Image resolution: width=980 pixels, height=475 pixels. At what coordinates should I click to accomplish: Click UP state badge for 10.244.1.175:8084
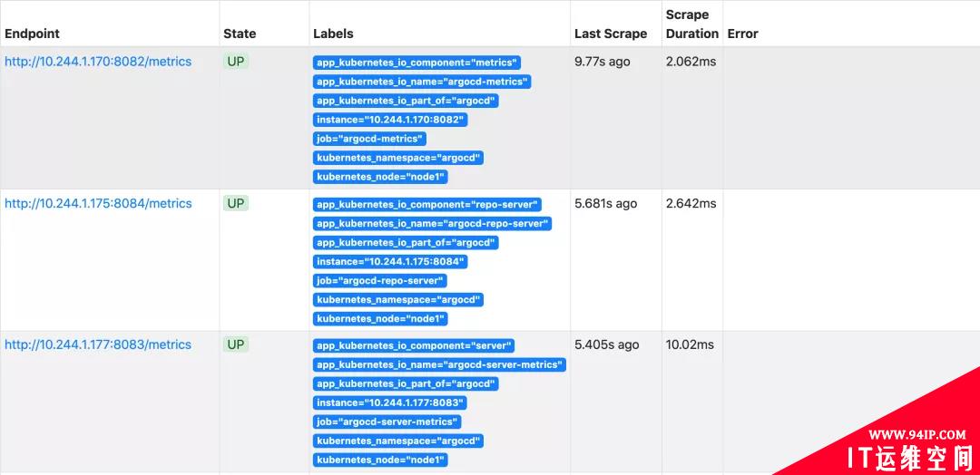(x=236, y=203)
